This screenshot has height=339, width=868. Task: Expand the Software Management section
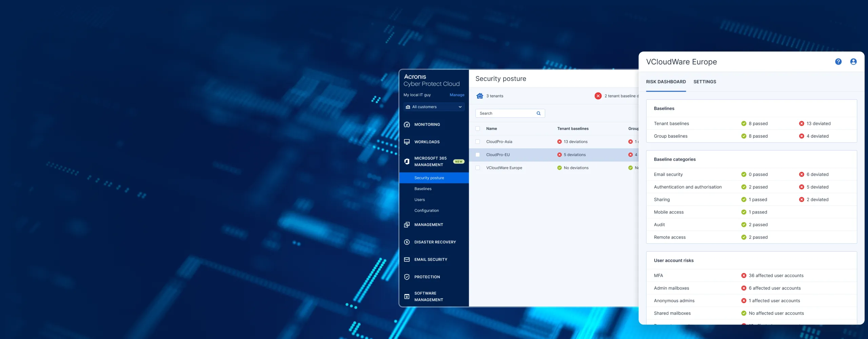click(x=429, y=297)
